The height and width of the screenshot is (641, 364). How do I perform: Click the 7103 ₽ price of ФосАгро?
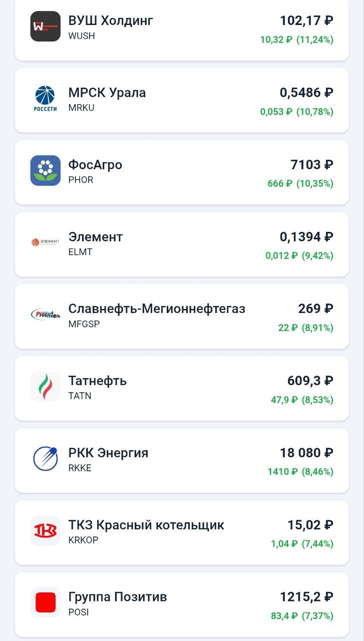tap(311, 165)
